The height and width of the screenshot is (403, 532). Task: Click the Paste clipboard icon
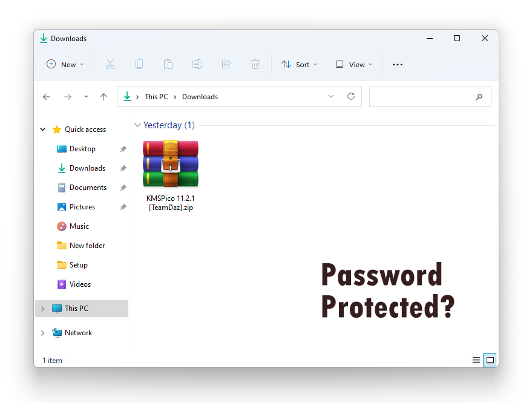168,64
